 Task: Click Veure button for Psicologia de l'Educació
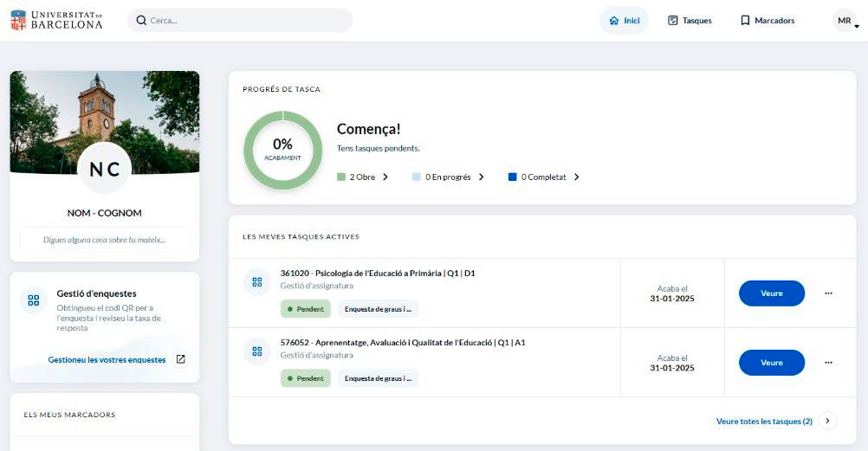tap(771, 293)
